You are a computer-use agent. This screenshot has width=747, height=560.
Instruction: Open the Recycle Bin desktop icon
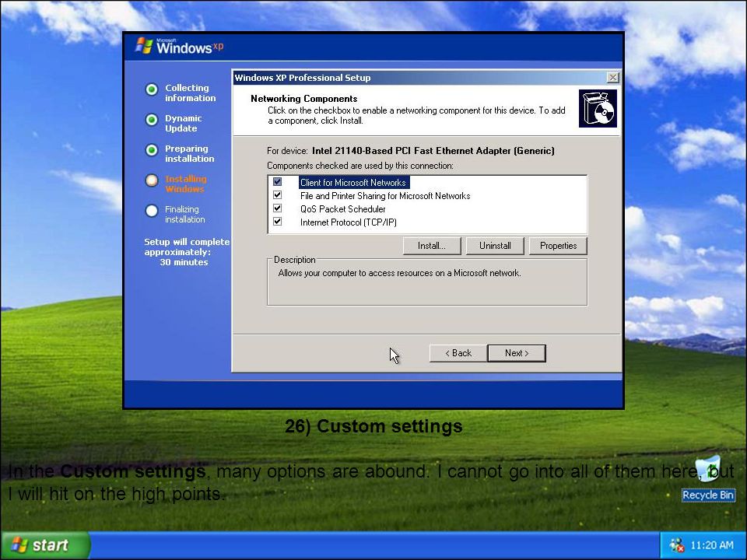pos(708,478)
